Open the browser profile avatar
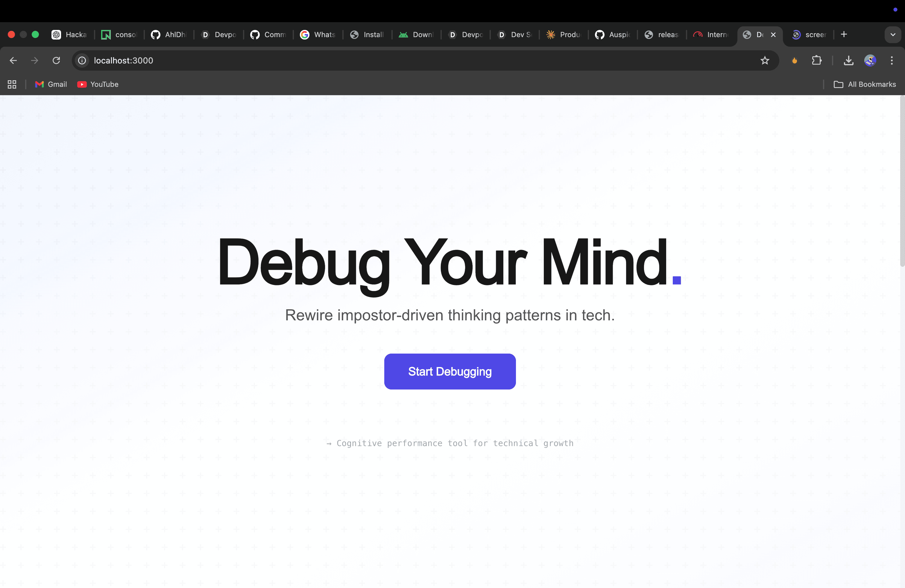Image resolution: width=905 pixels, height=588 pixels. tap(870, 60)
